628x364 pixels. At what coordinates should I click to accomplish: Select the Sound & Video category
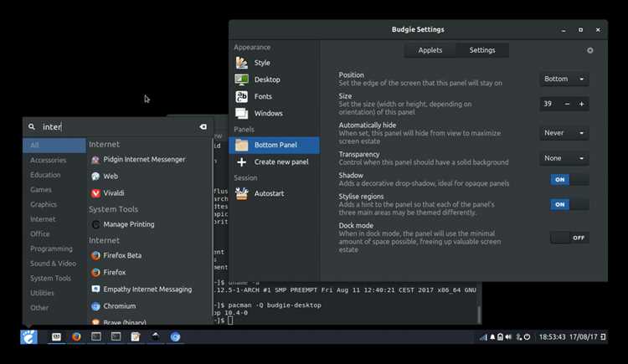click(53, 264)
